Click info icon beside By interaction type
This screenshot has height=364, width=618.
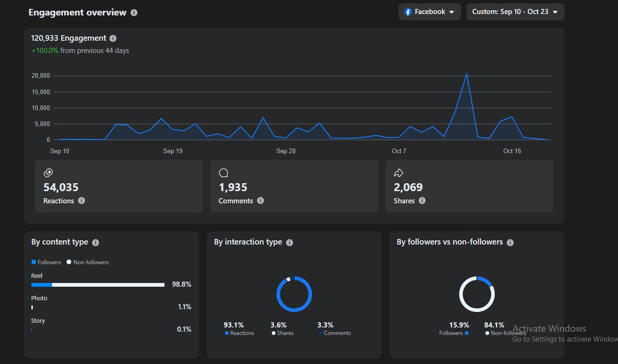tap(289, 242)
